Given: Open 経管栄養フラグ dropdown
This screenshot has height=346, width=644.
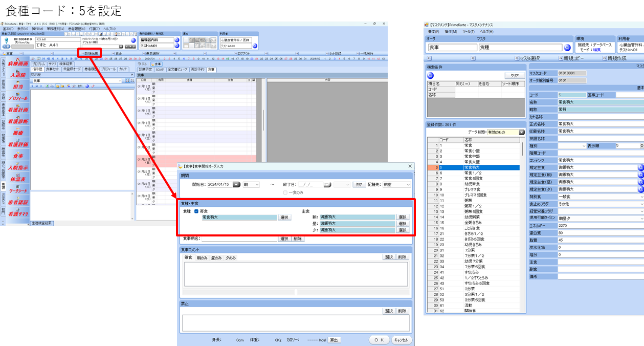Looking at the screenshot, I should pyautogui.click(x=601, y=210).
